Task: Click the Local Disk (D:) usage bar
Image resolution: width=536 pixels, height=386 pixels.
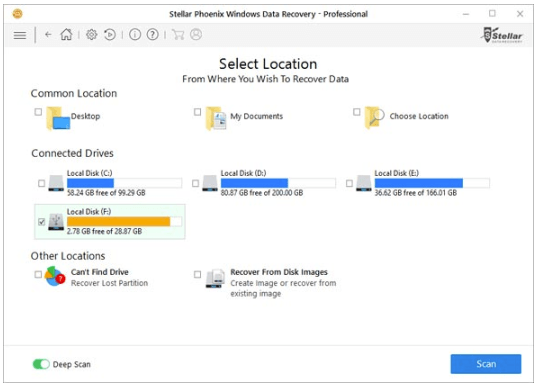Action: coord(278,183)
